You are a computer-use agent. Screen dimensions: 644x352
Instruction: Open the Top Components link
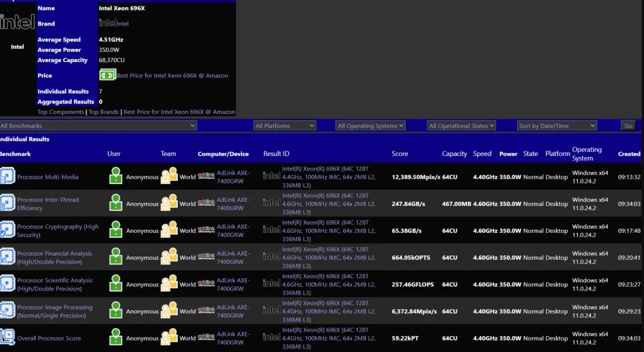pyautogui.click(x=61, y=111)
